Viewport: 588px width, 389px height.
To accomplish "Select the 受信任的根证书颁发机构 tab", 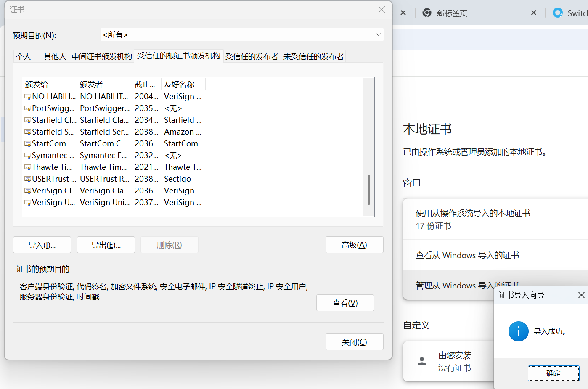I will click(x=179, y=56).
